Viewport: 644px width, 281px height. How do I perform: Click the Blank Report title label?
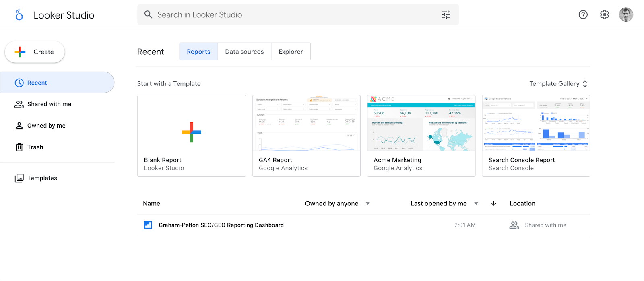pos(163,160)
